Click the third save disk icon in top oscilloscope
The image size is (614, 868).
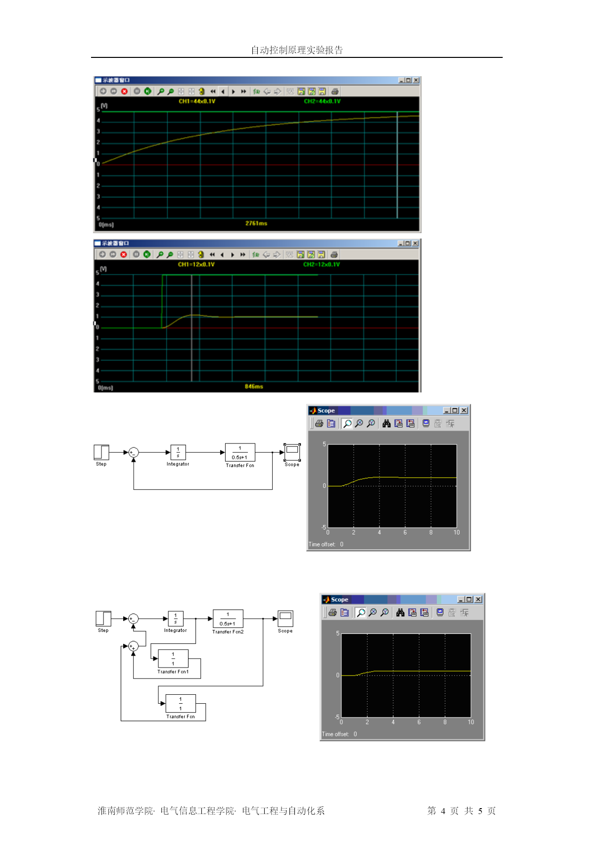click(x=322, y=92)
